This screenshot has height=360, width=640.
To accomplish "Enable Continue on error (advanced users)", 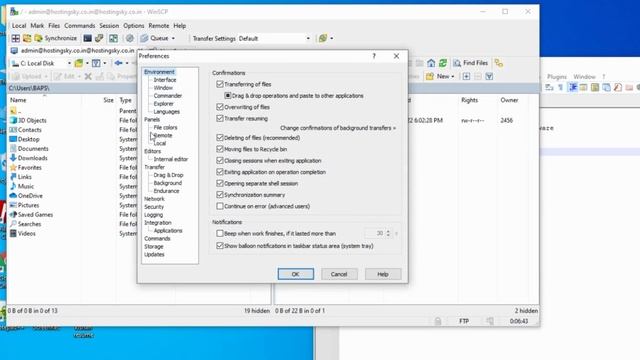I will 220,206.
